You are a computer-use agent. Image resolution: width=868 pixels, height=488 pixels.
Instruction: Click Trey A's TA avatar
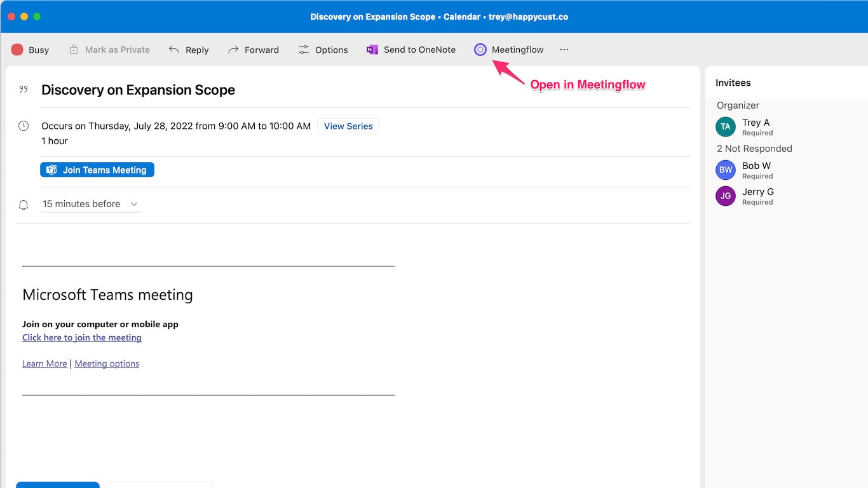click(x=726, y=126)
